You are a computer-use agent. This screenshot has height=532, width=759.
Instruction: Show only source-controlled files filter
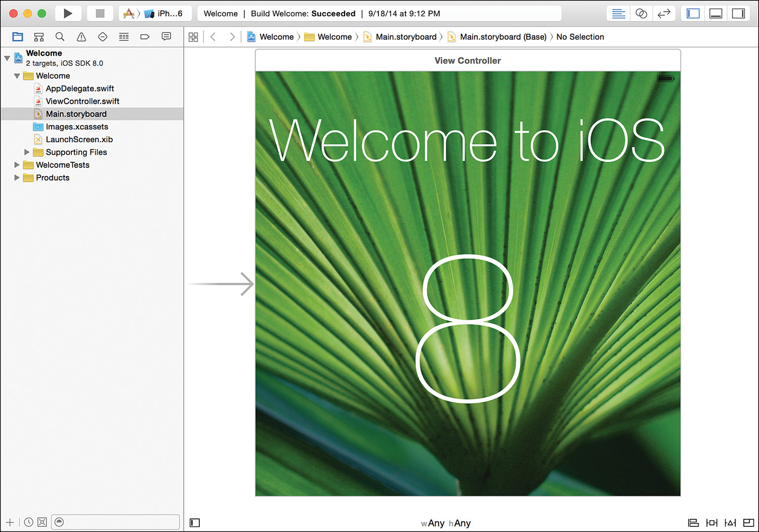(x=42, y=522)
